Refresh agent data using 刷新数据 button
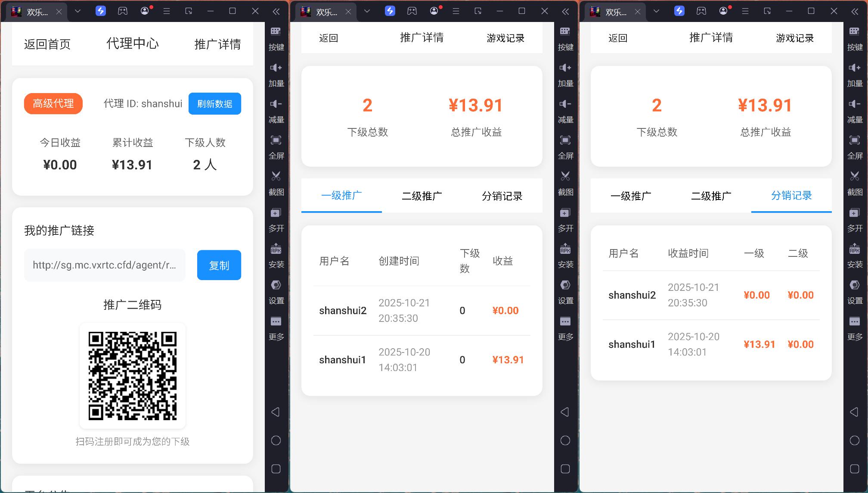 (214, 103)
